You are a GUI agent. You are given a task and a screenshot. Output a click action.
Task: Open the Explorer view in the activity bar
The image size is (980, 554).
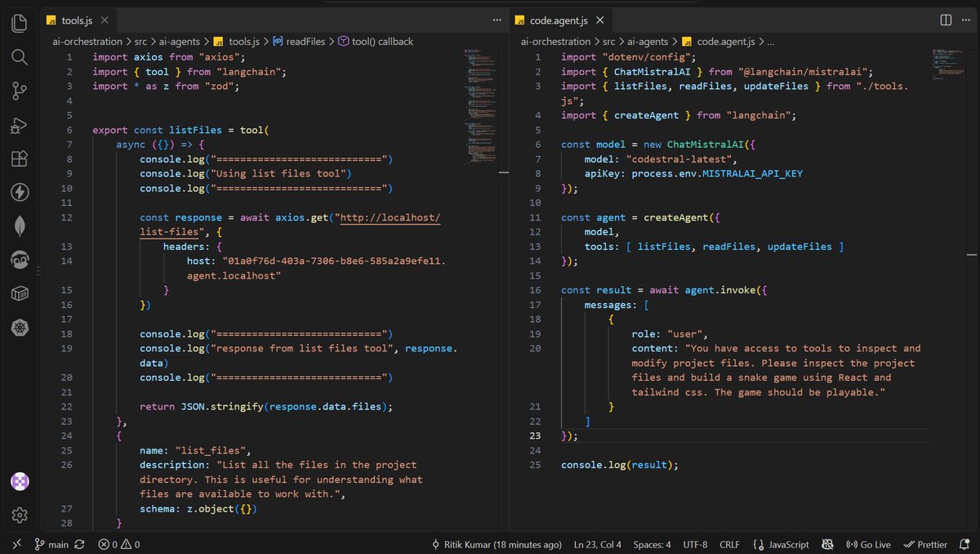(20, 23)
